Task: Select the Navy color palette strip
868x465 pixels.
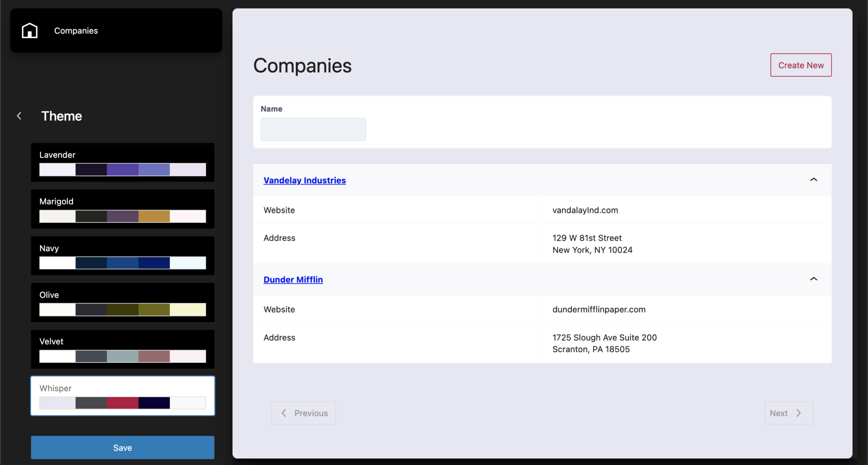Action: (122, 263)
